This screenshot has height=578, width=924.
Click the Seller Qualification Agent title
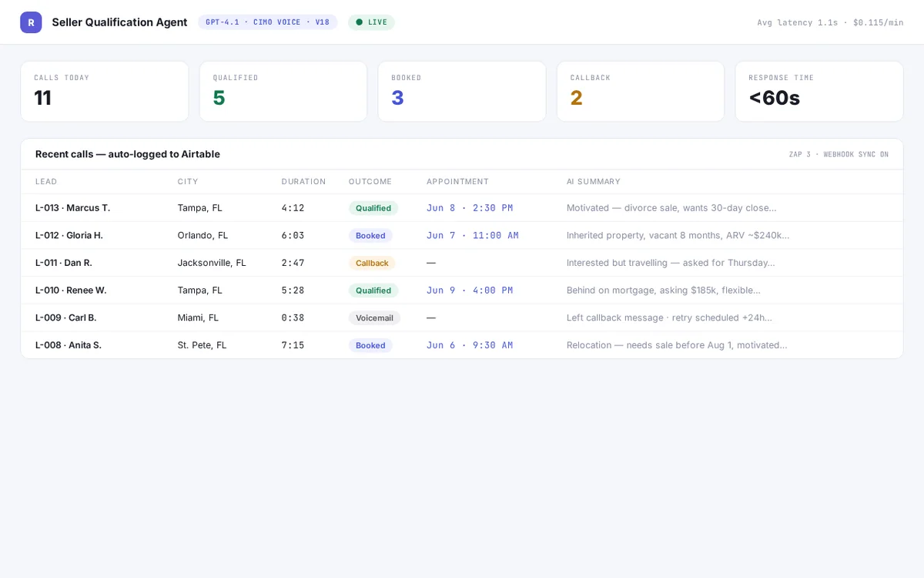pos(119,22)
